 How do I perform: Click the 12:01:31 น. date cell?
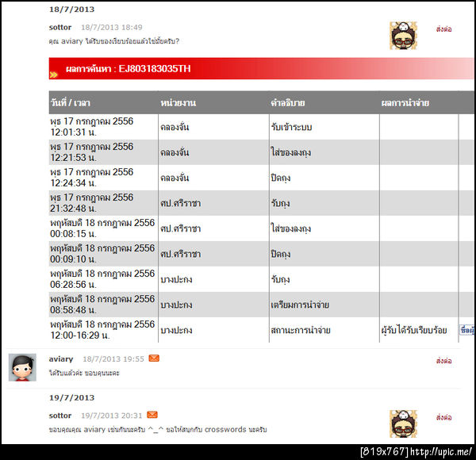click(x=103, y=127)
